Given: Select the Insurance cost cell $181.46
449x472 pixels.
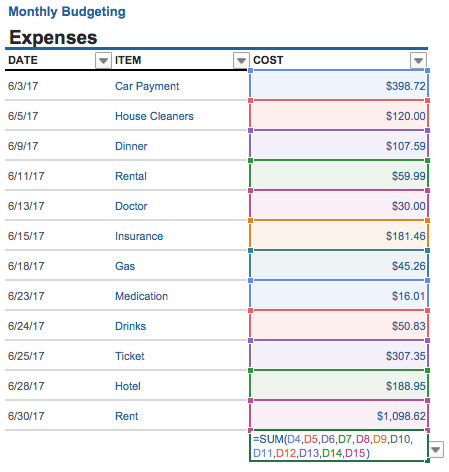Looking at the screenshot, I should (x=339, y=236).
